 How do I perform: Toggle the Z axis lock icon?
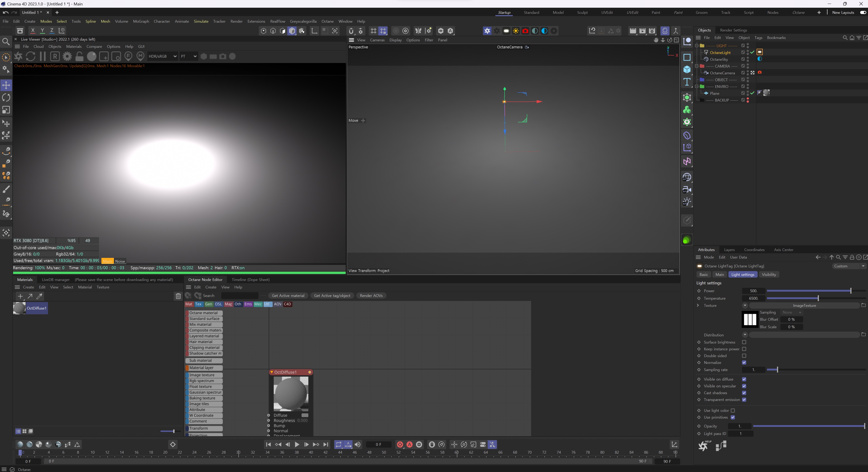52,31
